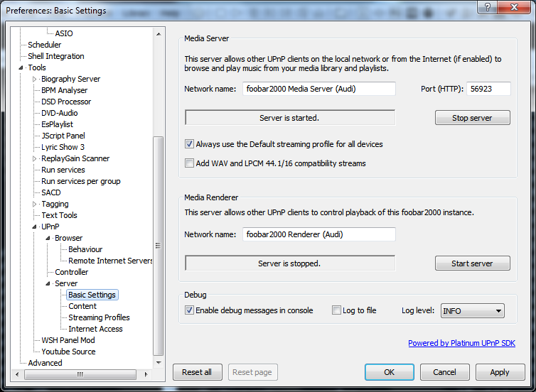Screen dimensions: 536x392
Task: Uncheck Always use the Default streaming profile
Action: pos(189,144)
